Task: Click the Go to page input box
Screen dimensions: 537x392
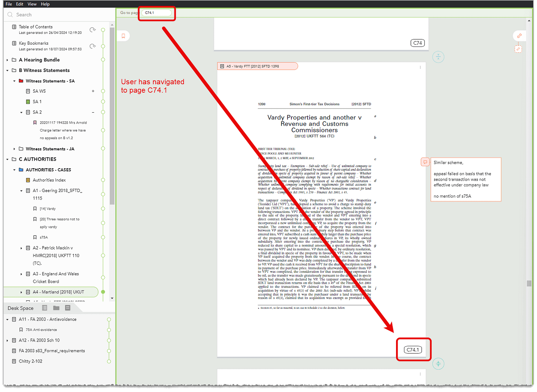Action: (157, 13)
